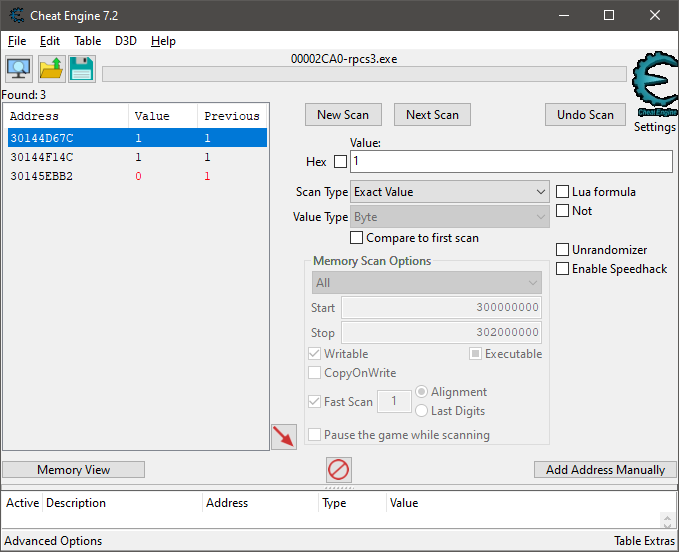Toggle the Executable checkbox
Screen dimensions: 679x552
click(x=475, y=354)
